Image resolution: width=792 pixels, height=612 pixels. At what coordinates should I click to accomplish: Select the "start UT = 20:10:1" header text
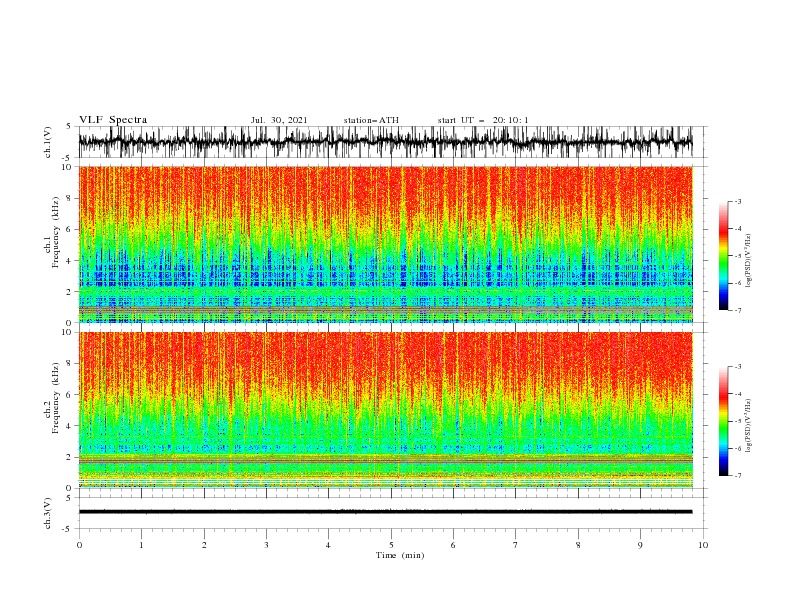[x=483, y=120]
